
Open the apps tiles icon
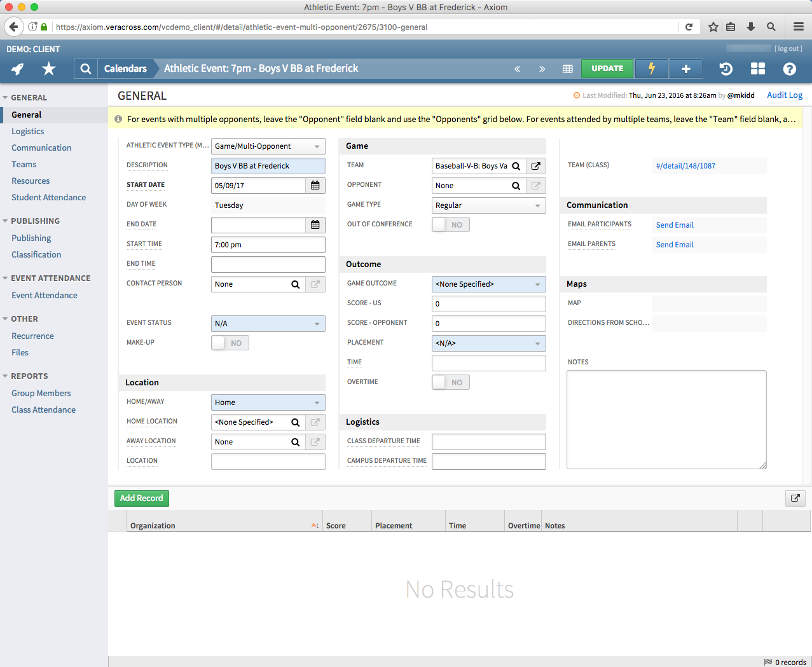(x=758, y=69)
